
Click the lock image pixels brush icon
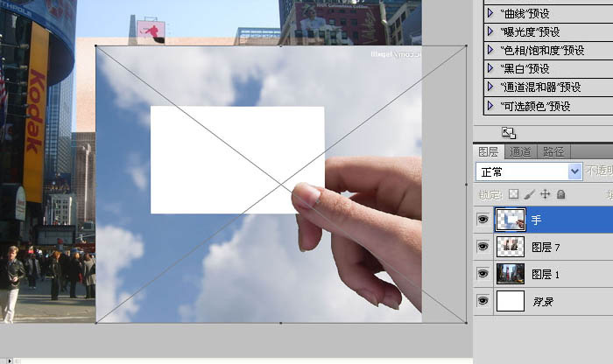[530, 193]
